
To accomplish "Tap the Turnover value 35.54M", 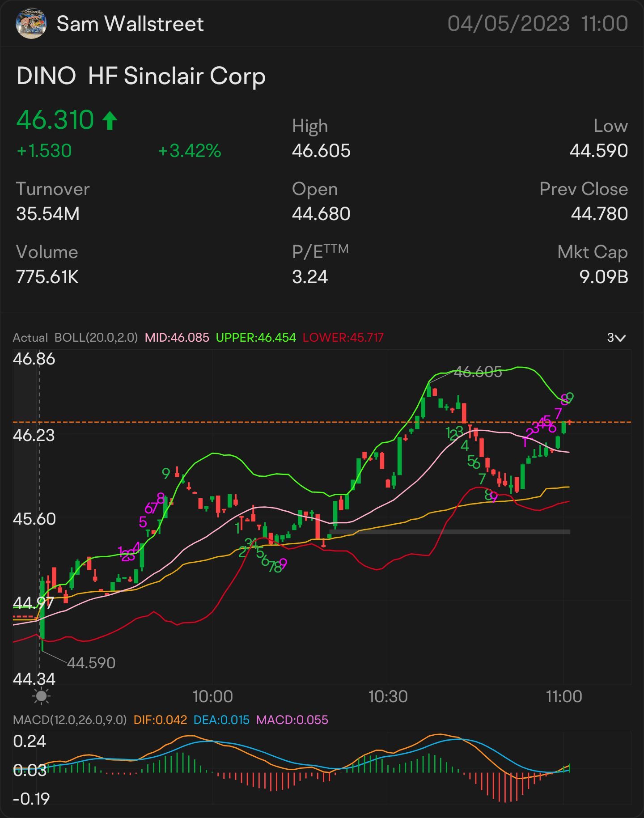I will coord(48,214).
